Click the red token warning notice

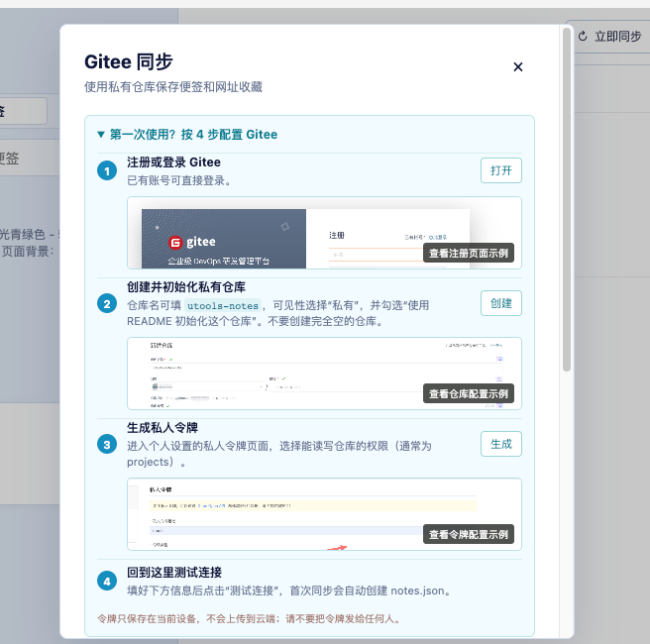[x=249, y=618]
